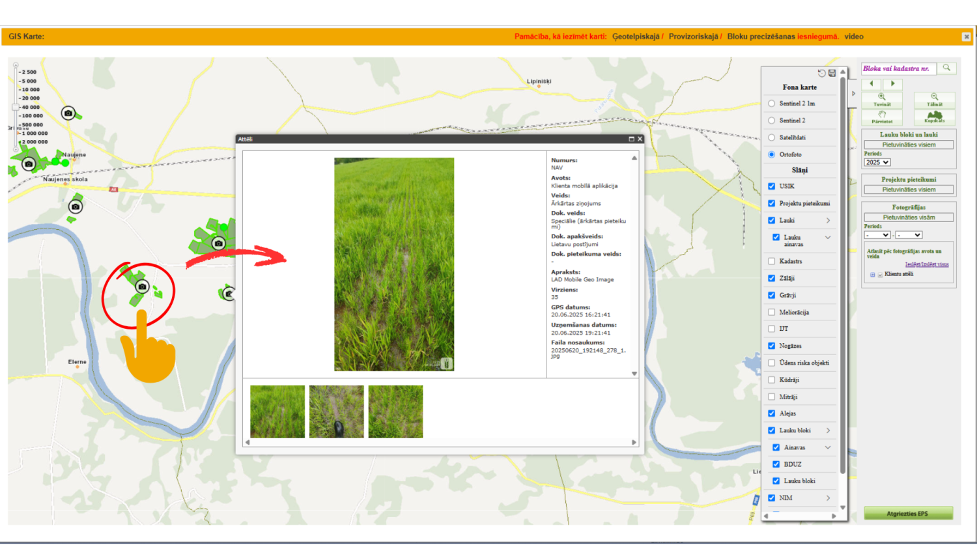Click the Tuvināt zoom-in tool
Viewport: 977px width, 560px height.
click(x=882, y=100)
